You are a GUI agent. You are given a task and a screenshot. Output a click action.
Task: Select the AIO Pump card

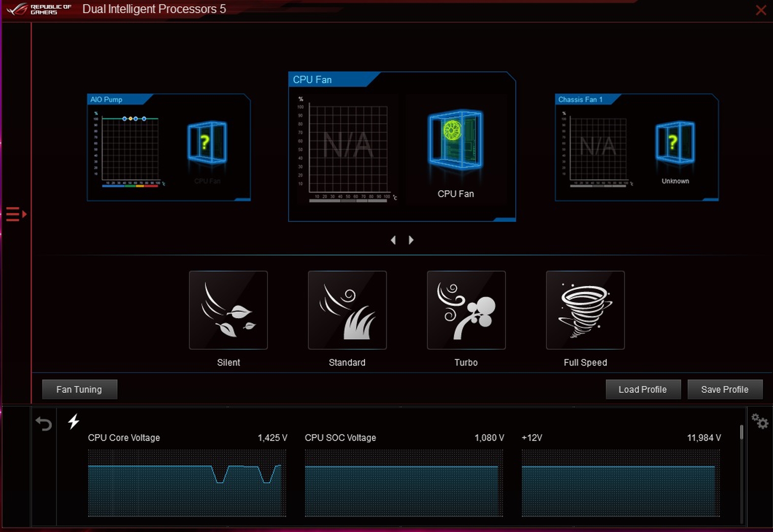click(x=168, y=147)
